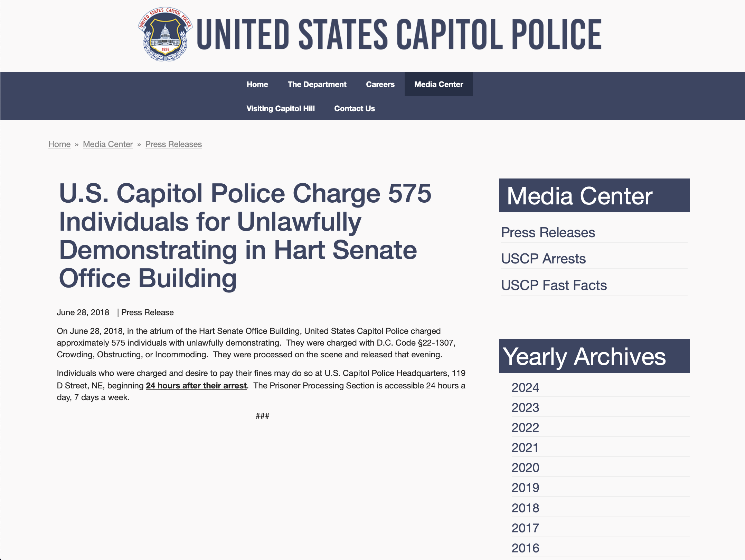Open Press Releases in the sidebar
745x560 pixels.
tap(548, 232)
